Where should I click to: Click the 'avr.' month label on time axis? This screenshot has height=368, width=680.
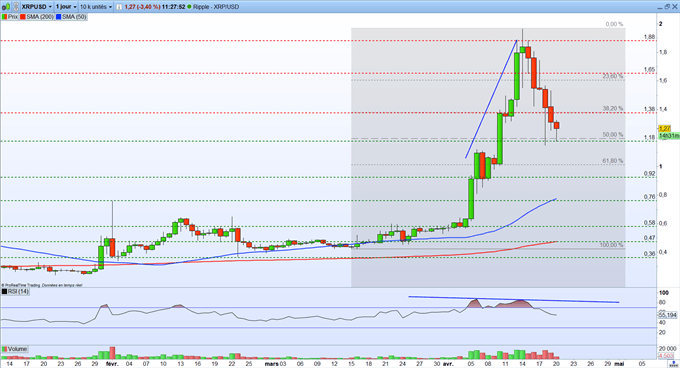448,364
